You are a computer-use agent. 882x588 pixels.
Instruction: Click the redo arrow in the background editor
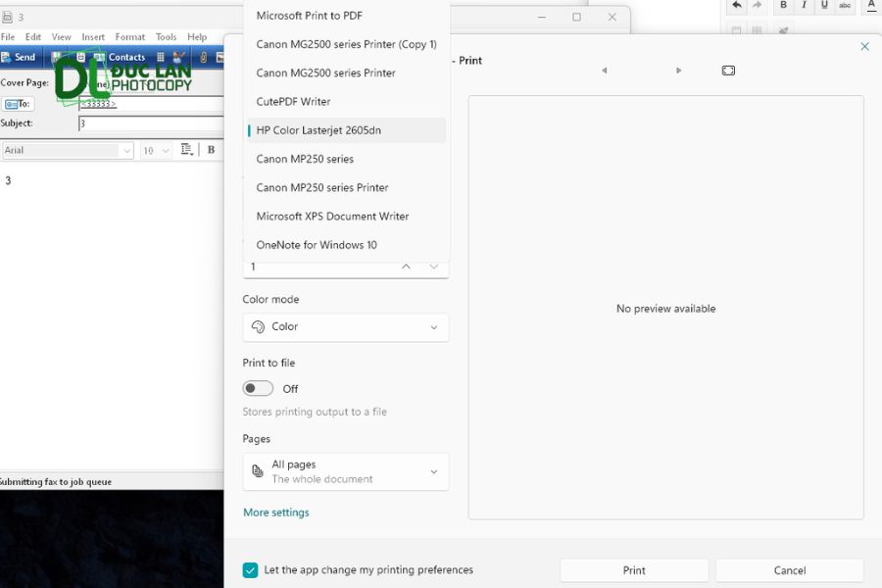coord(758,5)
